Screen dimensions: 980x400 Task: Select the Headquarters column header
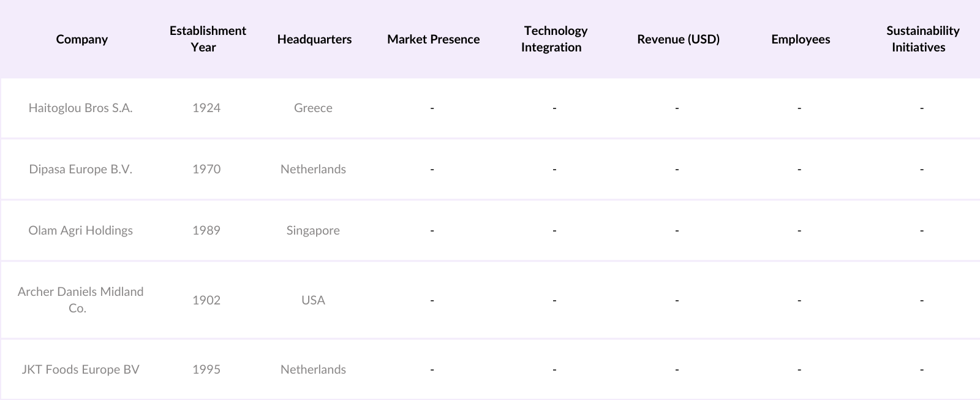click(314, 39)
